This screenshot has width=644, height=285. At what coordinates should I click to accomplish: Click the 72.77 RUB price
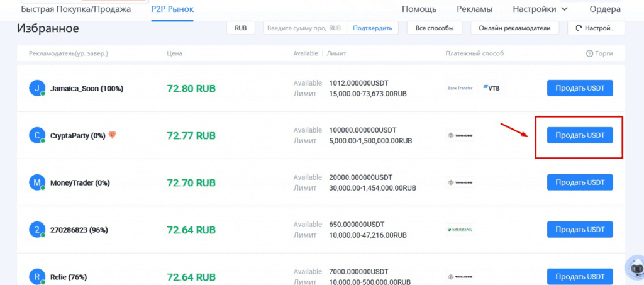coord(191,135)
